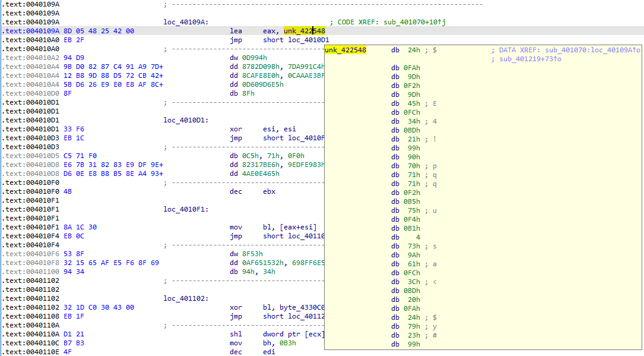Click bytes 94 D9 at 004010A2
The image size is (644, 356).
[x=74, y=58]
